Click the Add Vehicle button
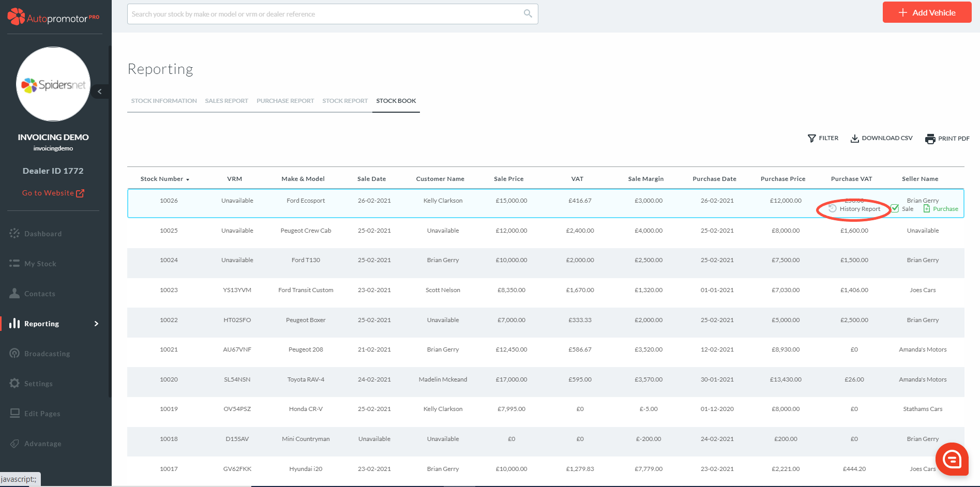Viewport: 980px width, 487px height. coord(927,13)
